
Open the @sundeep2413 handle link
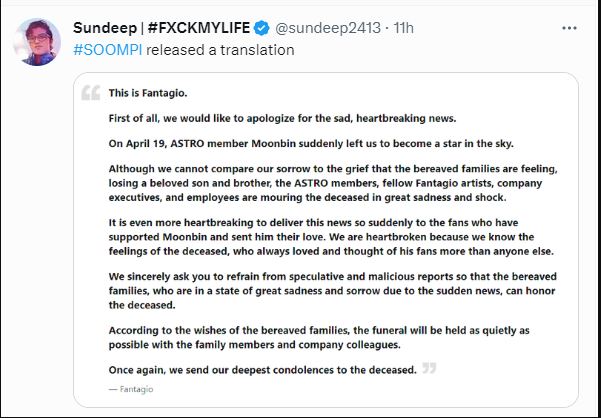pos(328,28)
